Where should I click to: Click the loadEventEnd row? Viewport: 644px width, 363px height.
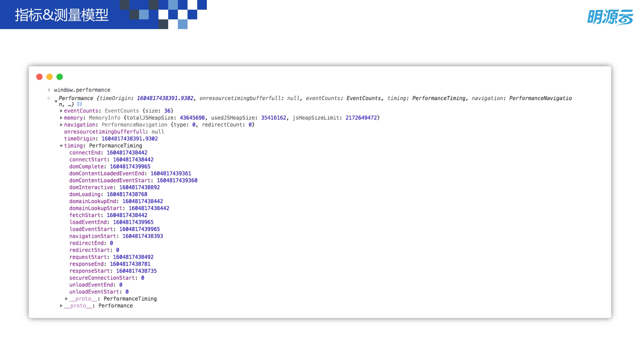(x=111, y=222)
